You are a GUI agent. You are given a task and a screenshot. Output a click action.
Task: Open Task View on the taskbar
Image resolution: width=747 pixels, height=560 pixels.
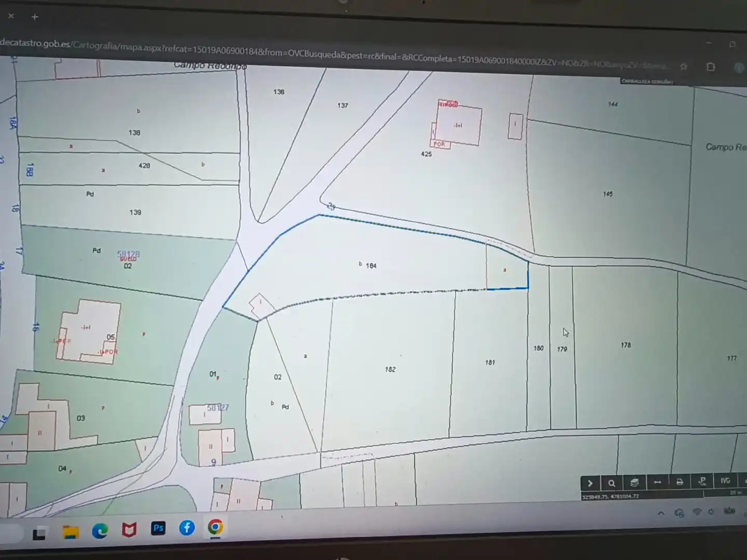click(x=39, y=533)
